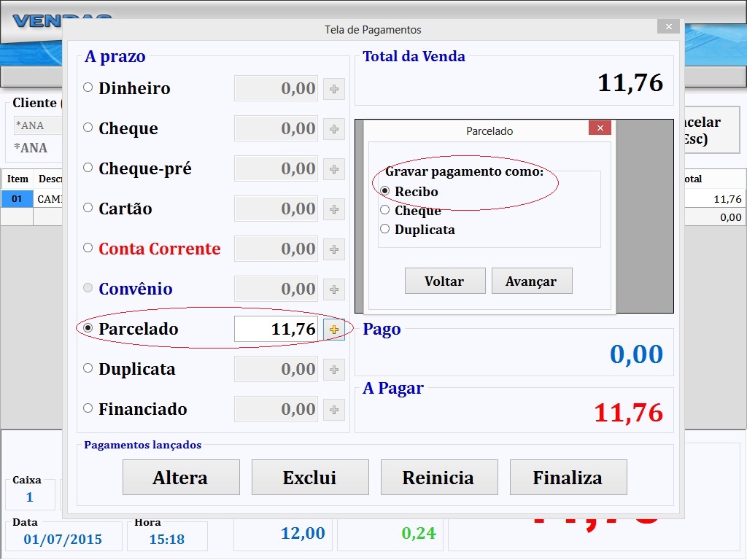This screenshot has width=747, height=560.
Task: Click the plus icon for Cheque-pré
Action: 334,168
